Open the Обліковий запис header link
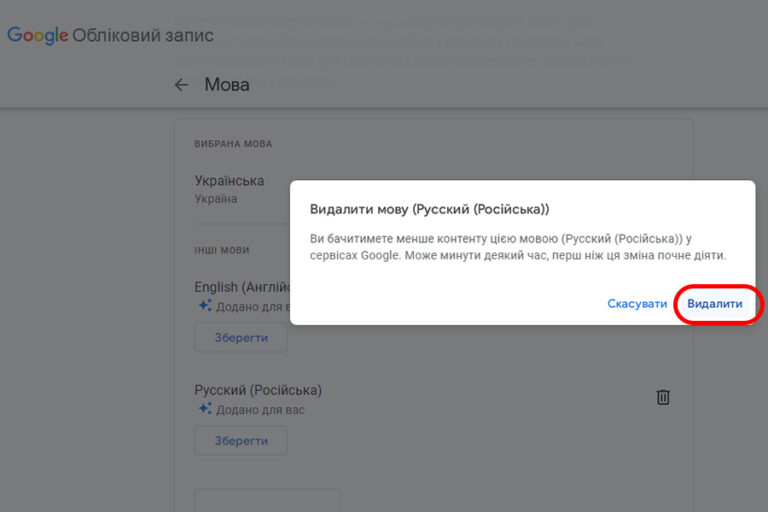Viewport: 768px width, 512px height. 143,35
